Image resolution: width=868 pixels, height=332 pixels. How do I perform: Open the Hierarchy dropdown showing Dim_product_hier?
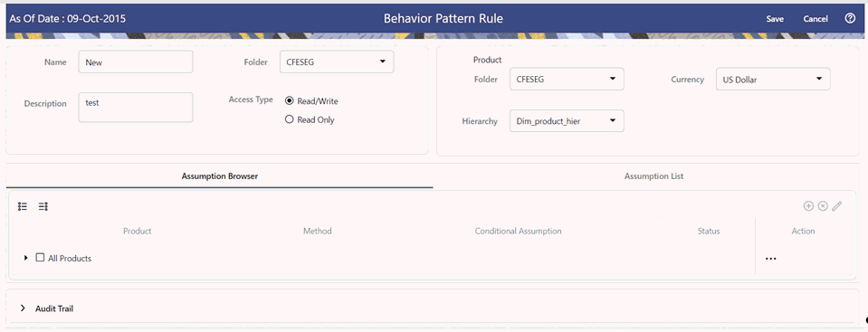click(567, 120)
